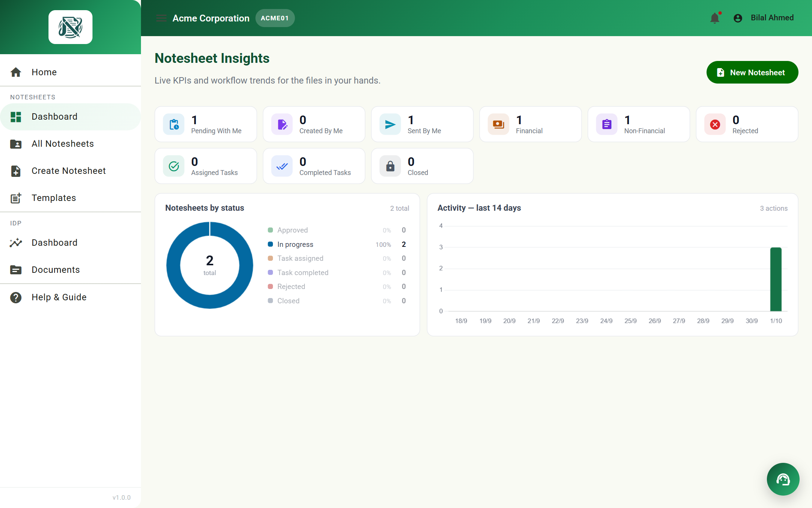The image size is (812, 508).
Task: Open IDP Documents
Action: click(70, 270)
